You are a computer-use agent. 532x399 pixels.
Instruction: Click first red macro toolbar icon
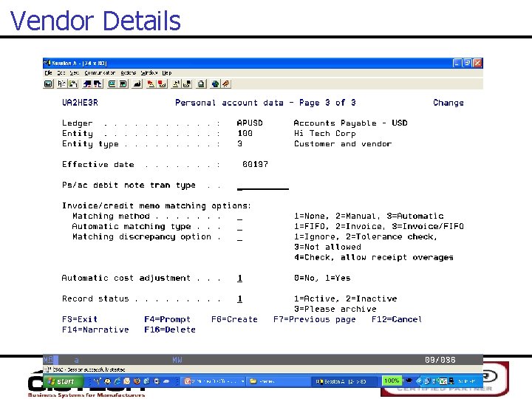151,83
